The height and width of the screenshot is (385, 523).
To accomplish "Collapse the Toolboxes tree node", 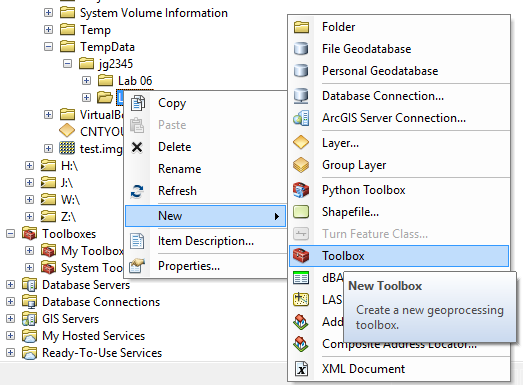I will [x=11, y=234].
